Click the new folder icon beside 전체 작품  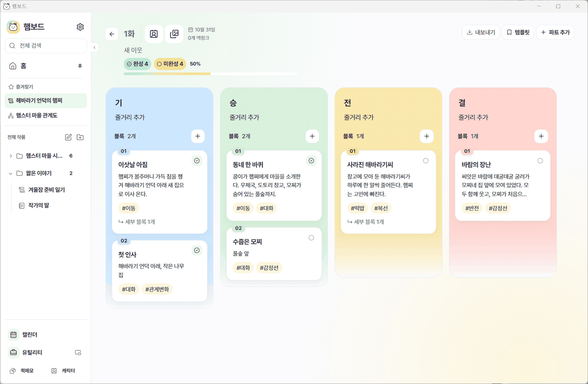[80, 137]
